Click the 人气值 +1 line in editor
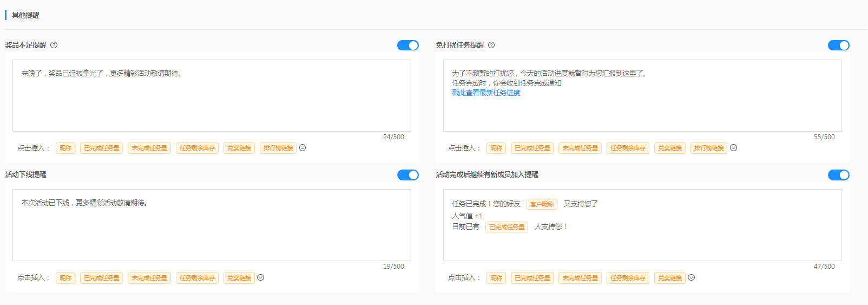This screenshot has height=305, width=868. point(467,216)
